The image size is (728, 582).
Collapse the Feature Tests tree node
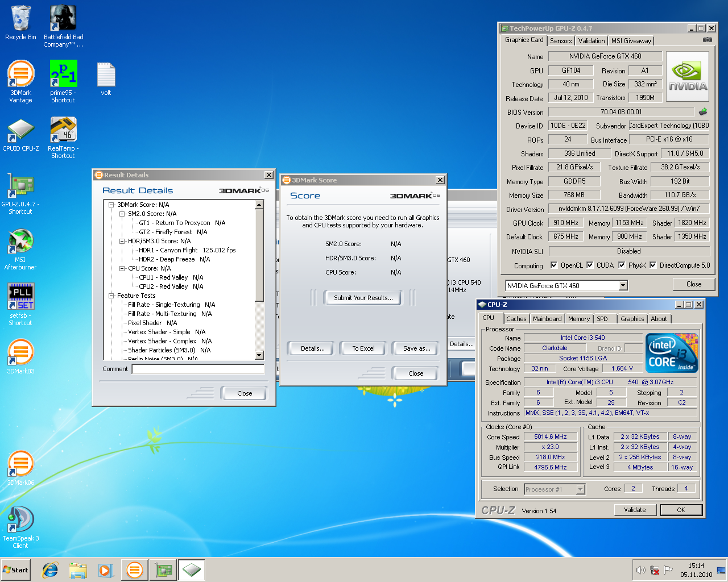click(x=111, y=296)
